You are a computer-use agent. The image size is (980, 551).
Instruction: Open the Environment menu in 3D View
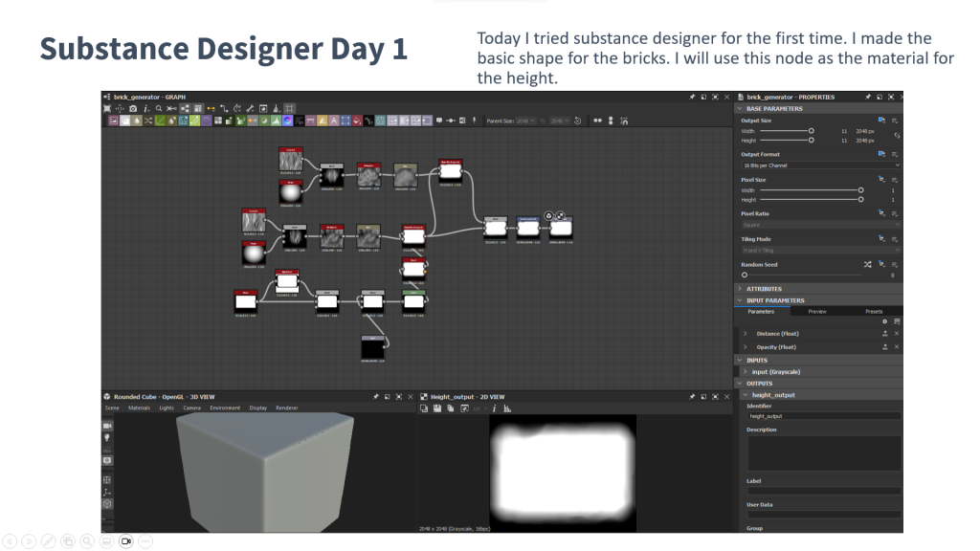225,408
